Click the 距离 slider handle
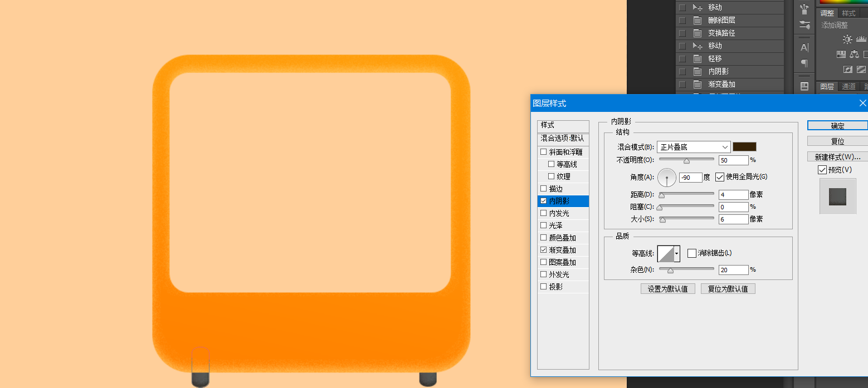 click(x=662, y=195)
